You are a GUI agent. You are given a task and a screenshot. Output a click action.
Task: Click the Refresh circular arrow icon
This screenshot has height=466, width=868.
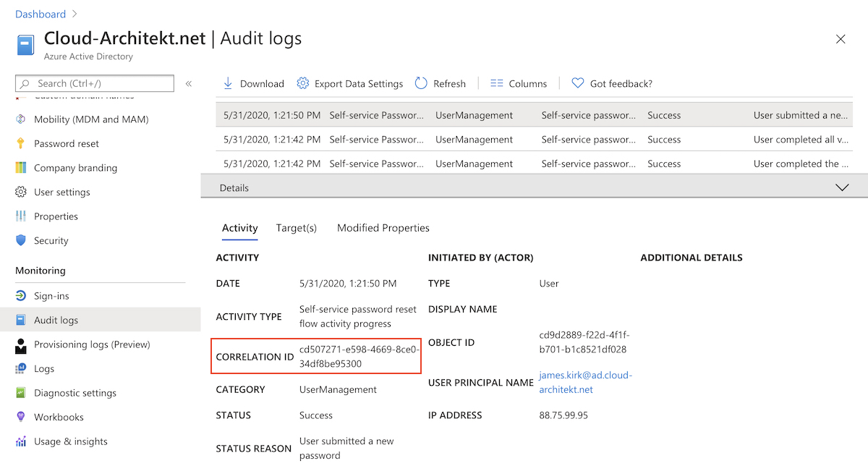(421, 83)
